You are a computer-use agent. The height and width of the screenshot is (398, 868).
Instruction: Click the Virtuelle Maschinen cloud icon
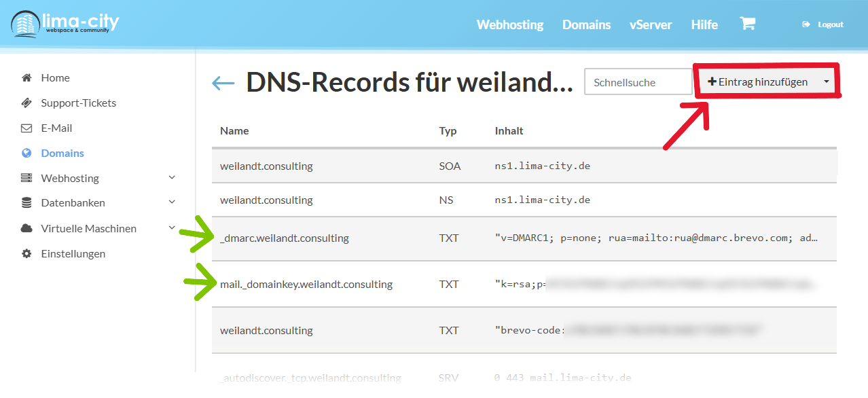26,228
